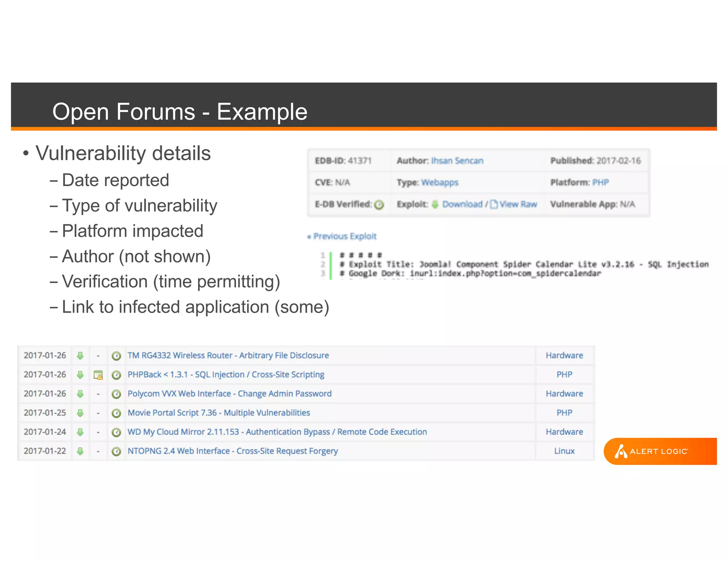The width and height of the screenshot is (728, 562).
Task: Download exploit for TM RG4332 Wireless Router row
Action: 80,356
